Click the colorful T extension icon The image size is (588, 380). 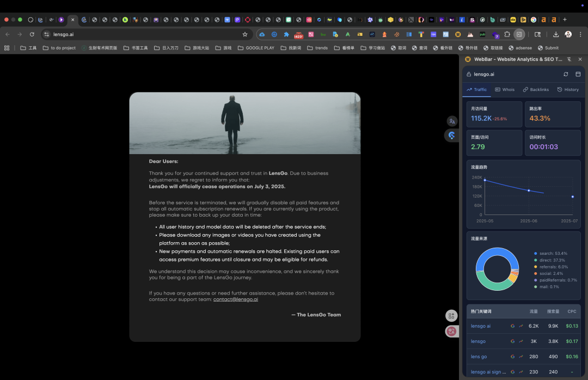[x=421, y=34]
